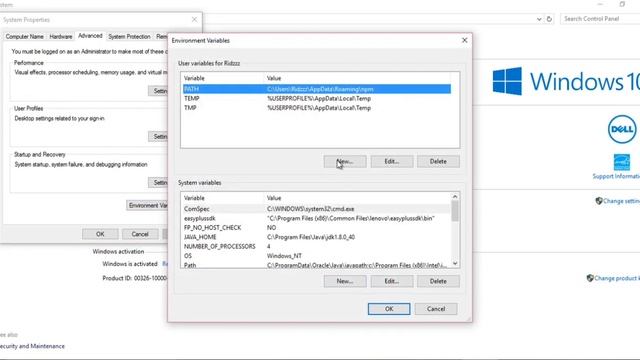Click the Dell logo
Viewport: 640px width, 360px height.
coord(622,129)
